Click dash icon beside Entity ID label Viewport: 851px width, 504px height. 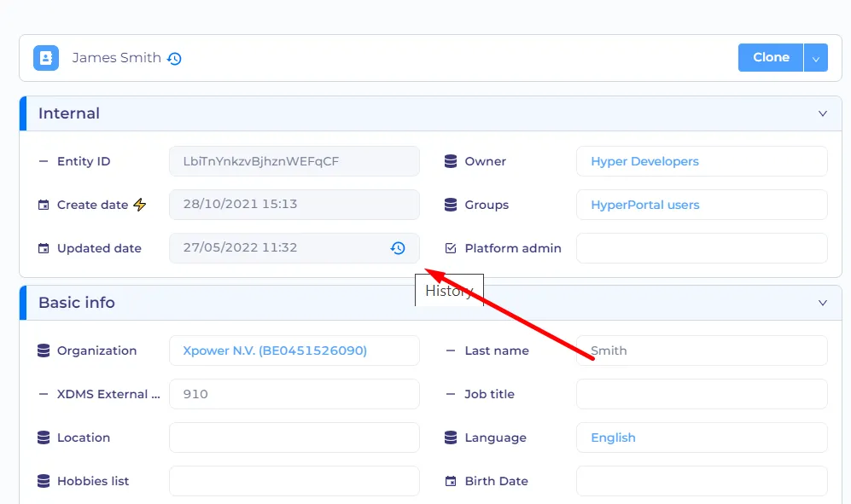(x=44, y=161)
